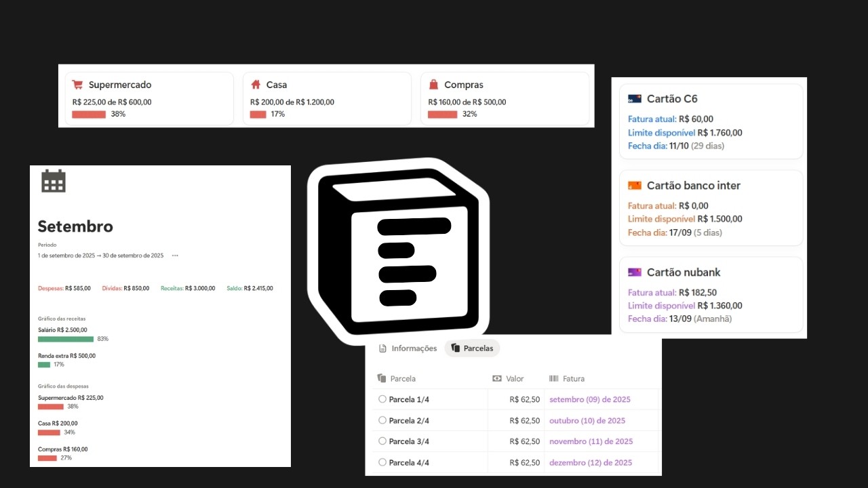Click the R$ 62,50 value for Parcela 1/4
The width and height of the screenshot is (868, 488).
click(x=525, y=400)
